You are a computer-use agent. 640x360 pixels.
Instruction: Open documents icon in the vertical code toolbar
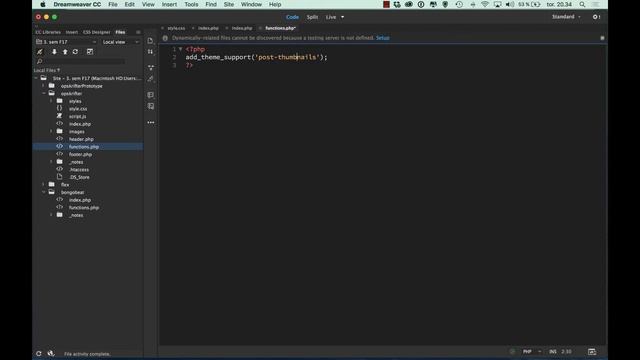click(151, 41)
